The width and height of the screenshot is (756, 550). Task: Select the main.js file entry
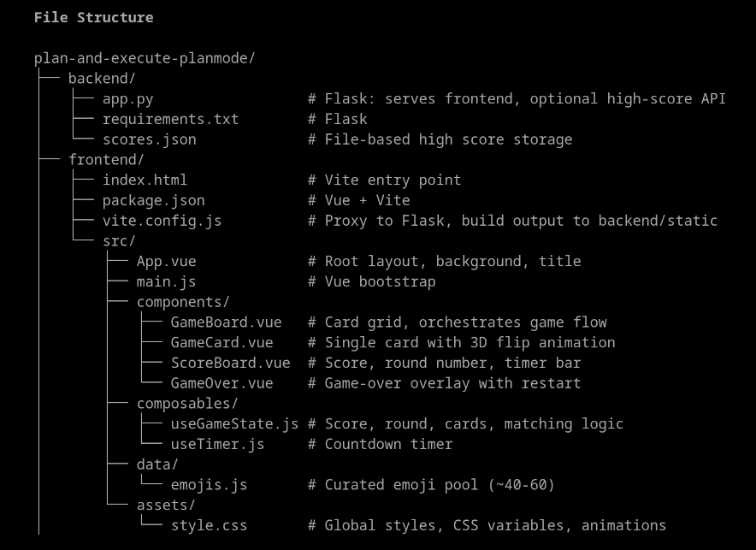(x=166, y=281)
